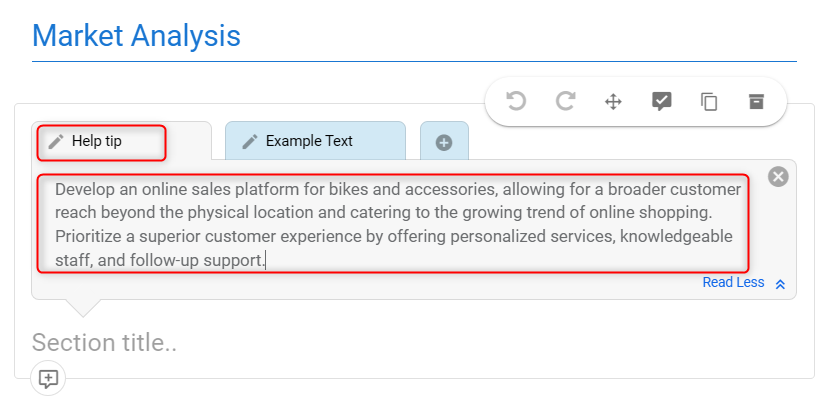Screen dimensions: 838x408
Task: Click the Market Analysis heading
Action: click(x=136, y=36)
